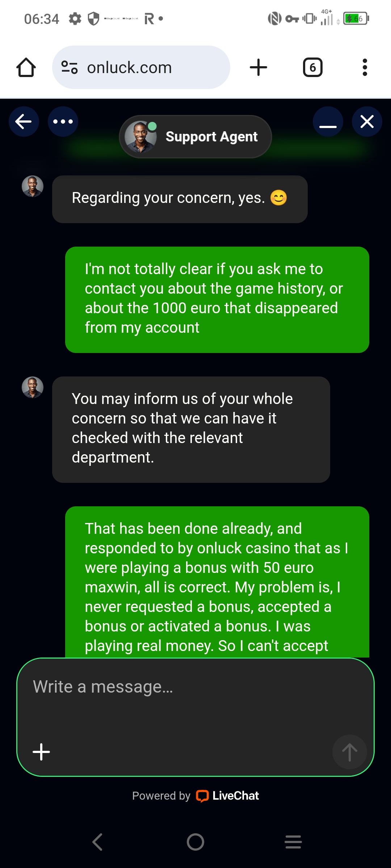Open the LiveChat powered-by link
The width and height of the screenshot is (391, 868).
pos(227,796)
